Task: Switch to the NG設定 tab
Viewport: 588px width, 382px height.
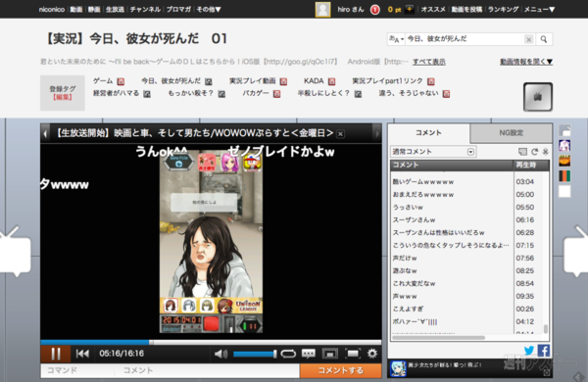Action: 511,132
